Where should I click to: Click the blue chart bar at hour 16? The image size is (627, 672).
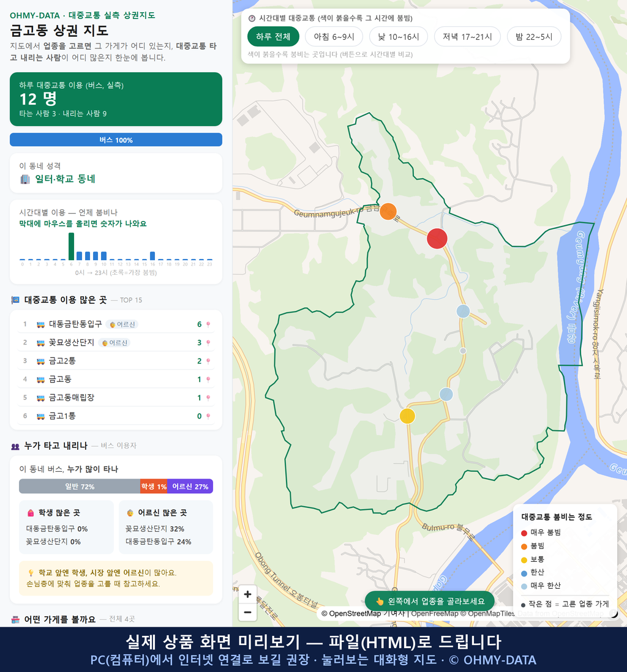[x=152, y=256]
